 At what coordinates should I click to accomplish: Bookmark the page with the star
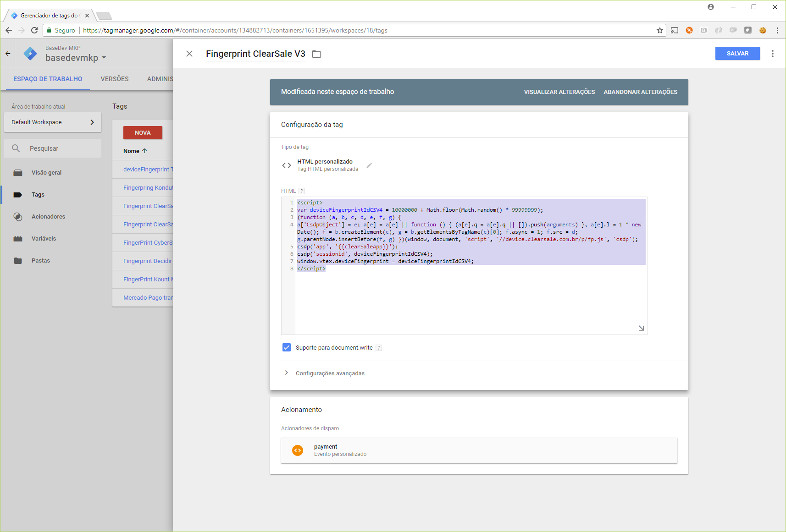(x=659, y=30)
